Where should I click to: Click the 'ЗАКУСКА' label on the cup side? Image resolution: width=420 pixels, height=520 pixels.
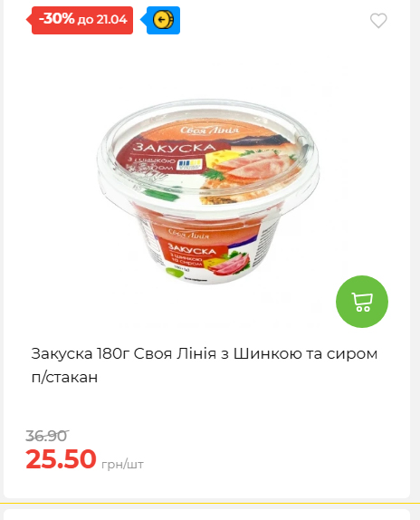tap(192, 249)
